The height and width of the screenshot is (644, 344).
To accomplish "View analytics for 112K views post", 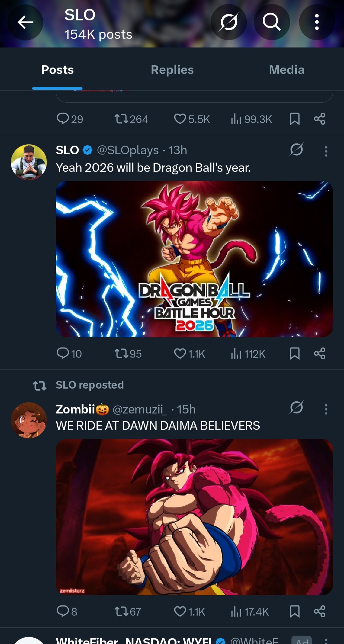I will tap(248, 354).
